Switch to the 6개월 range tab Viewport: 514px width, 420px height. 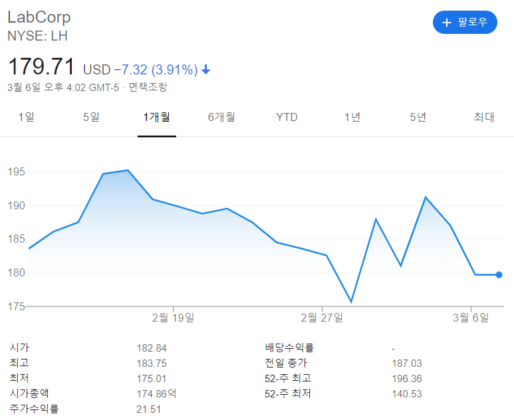point(221,117)
